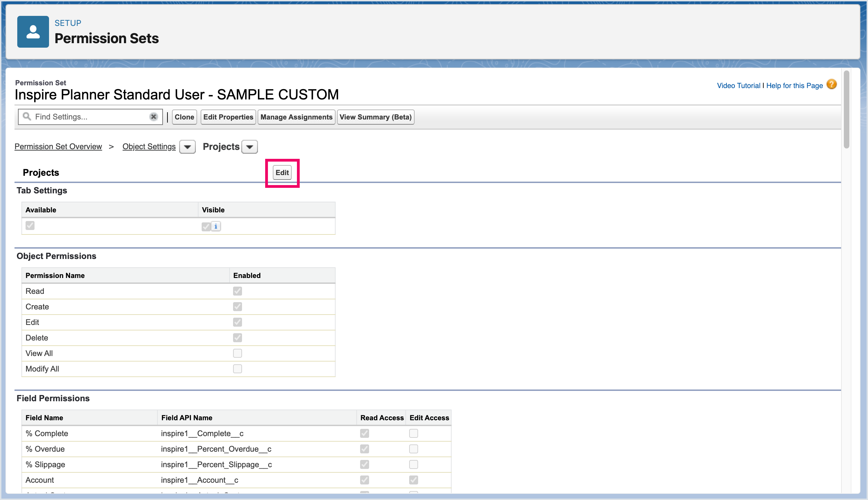Toggle the Available tab setting checkbox
The image size is (868, 500).
point(30,225)
